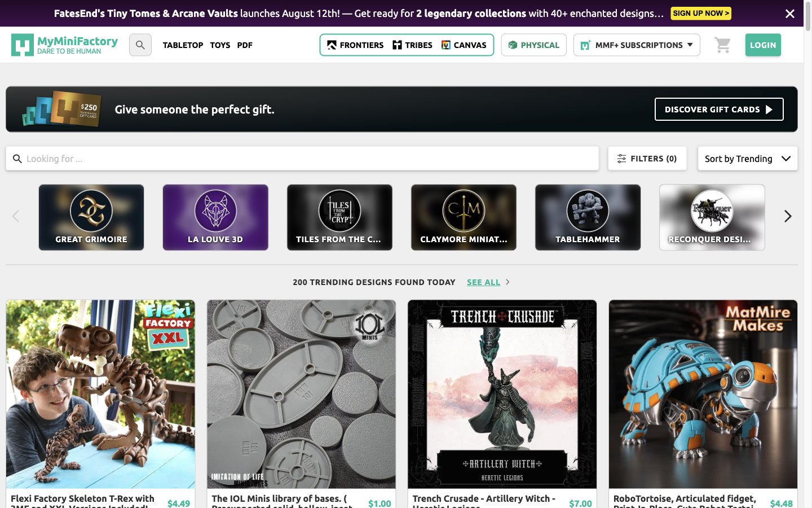Image resolution: width=812 pixels, height=508 pixels.
Task: Click the Great Grimoire logo emblem
Action: pyautogui.click(x=91, y=211)
